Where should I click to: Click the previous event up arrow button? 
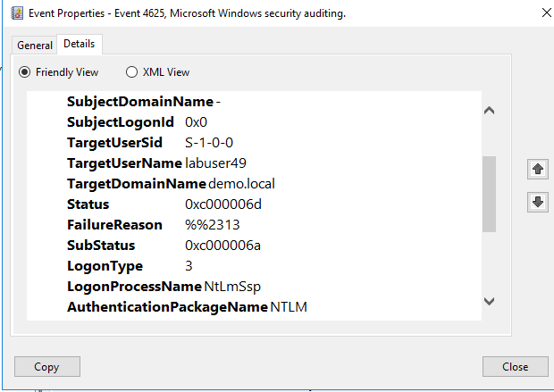click(538, 169)
